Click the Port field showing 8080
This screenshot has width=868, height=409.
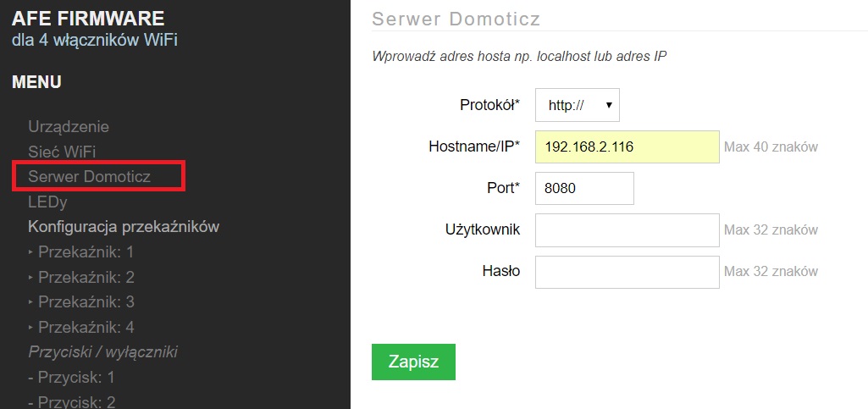tap(584, 188)
